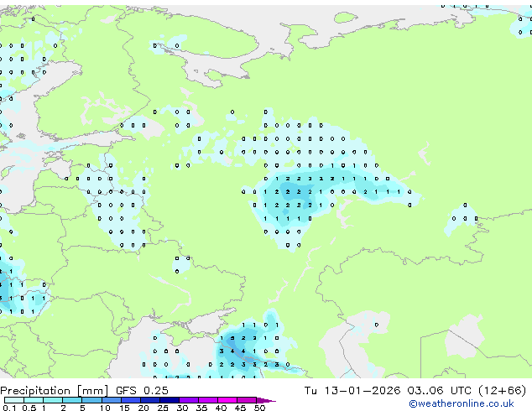532x411 pixels.
Task: Click the '10' legend scale label
Action: pyautogui.click(x=105, y=408)
